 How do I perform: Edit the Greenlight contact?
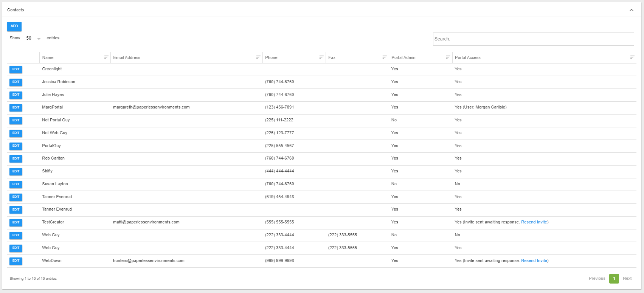tap(16, 69)
